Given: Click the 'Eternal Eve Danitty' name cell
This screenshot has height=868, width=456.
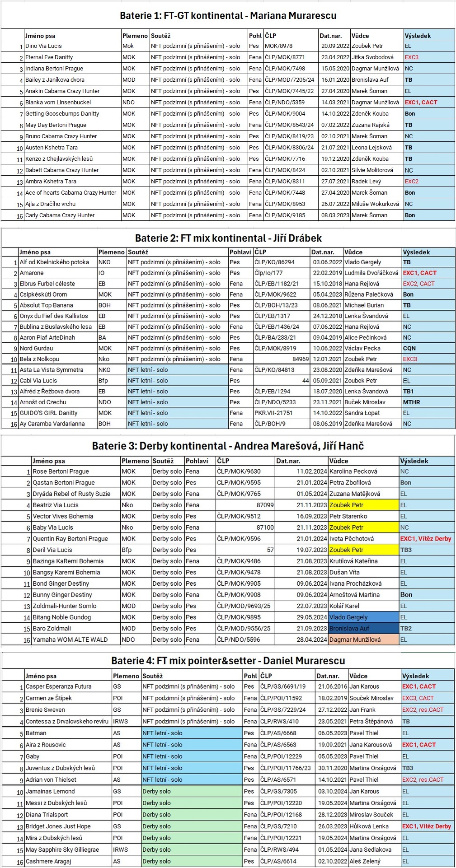Looking at the screenshot, I should point(72,57).
